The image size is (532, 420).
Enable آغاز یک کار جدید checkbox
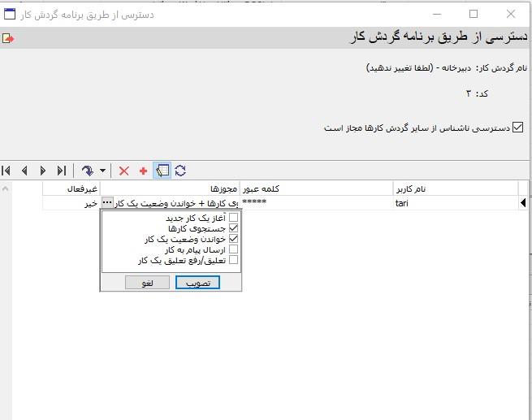click(x=234, y=218)
